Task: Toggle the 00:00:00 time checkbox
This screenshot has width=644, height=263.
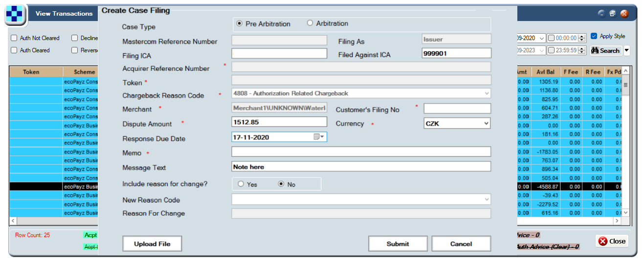Action: point(551,38)
